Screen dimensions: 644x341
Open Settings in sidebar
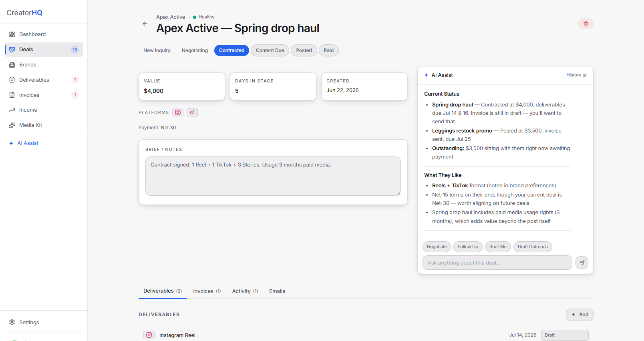[44, 323]
